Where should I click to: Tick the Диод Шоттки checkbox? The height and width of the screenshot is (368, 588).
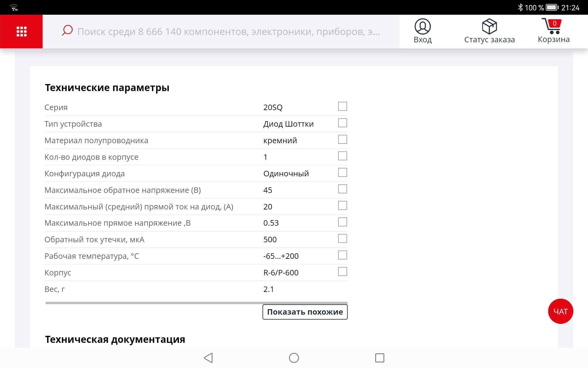click(x=342, y=123)
